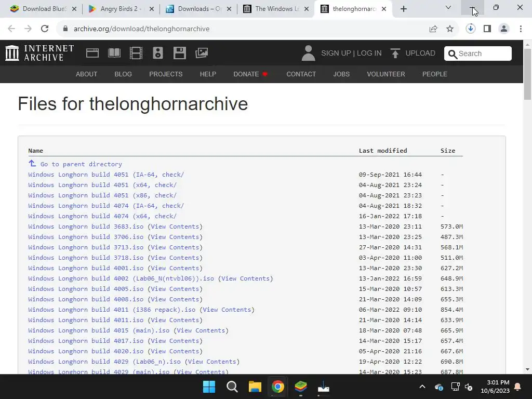Click the Chrome taskbar icon
532x399 pixels.
pyautogui.click(x=277, y=387)
